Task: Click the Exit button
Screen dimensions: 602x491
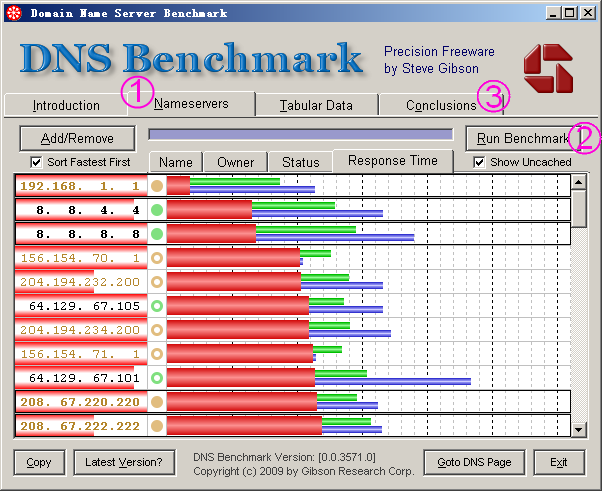Action: pyautogui.click(x=559, y=463)
